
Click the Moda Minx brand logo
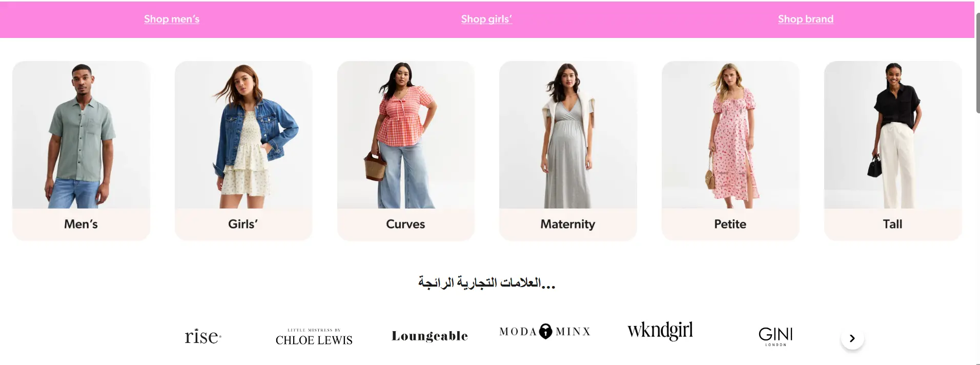(545, 331)
